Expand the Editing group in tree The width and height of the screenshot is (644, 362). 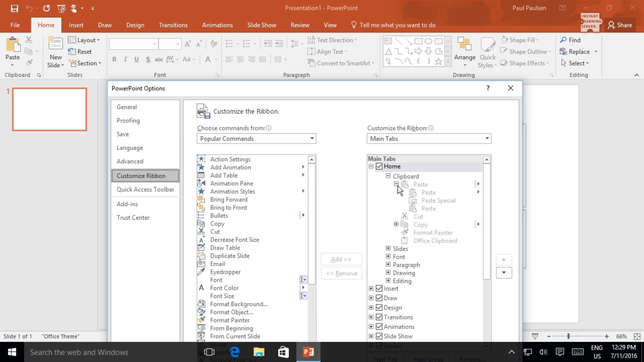(x=388, y=281)
